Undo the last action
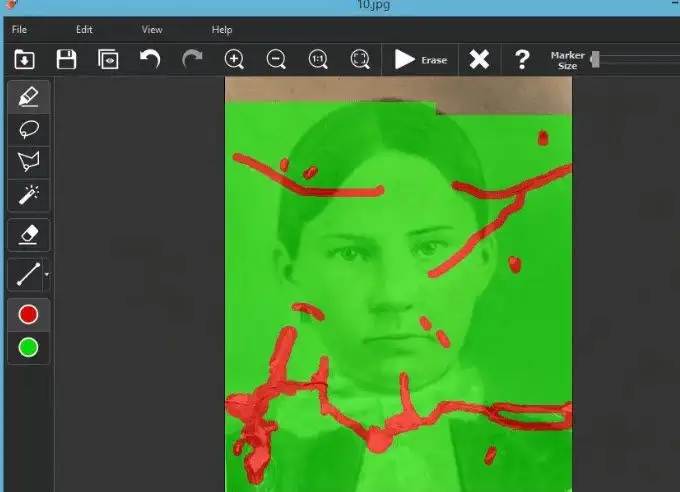Image resolution: width=680 pixels, height=492 pixels. [x=150, y=59]
